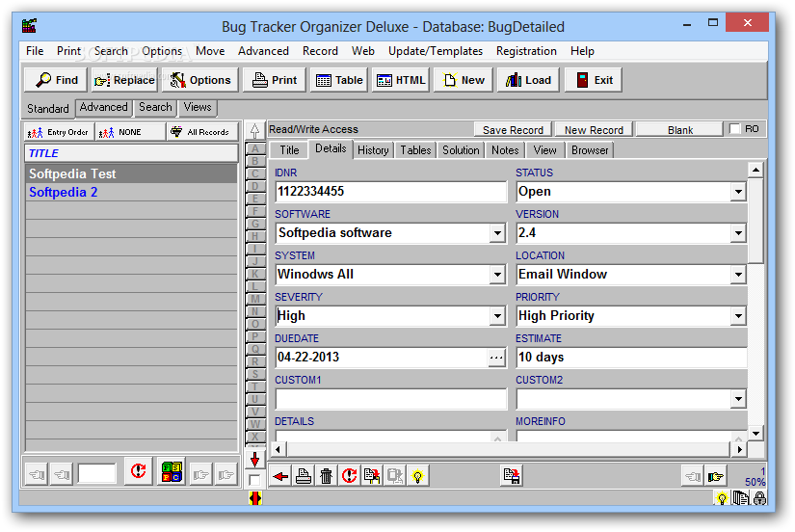Click the save record diskette icon
This screenshot has width=795, height=532.
512,476
